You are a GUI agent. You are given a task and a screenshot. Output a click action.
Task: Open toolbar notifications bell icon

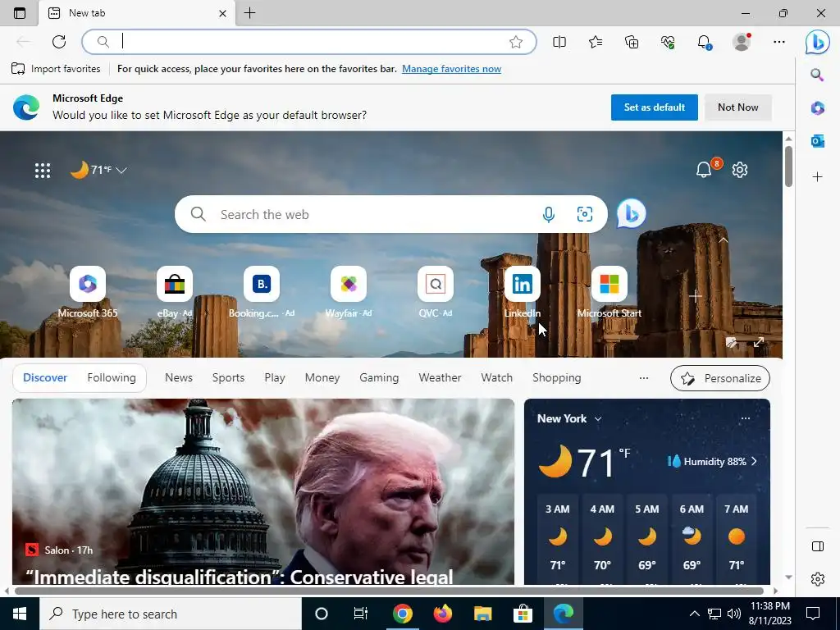click(x=704, y=42)
